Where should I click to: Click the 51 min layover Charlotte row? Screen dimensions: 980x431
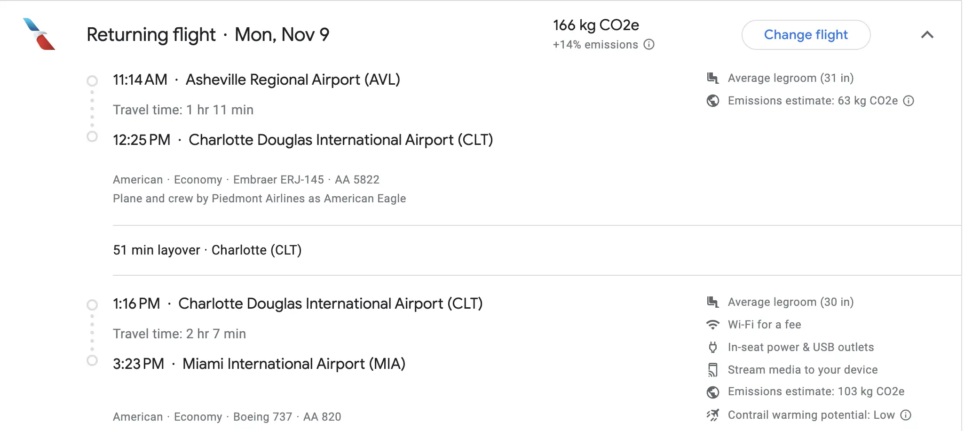coord(207,250)
